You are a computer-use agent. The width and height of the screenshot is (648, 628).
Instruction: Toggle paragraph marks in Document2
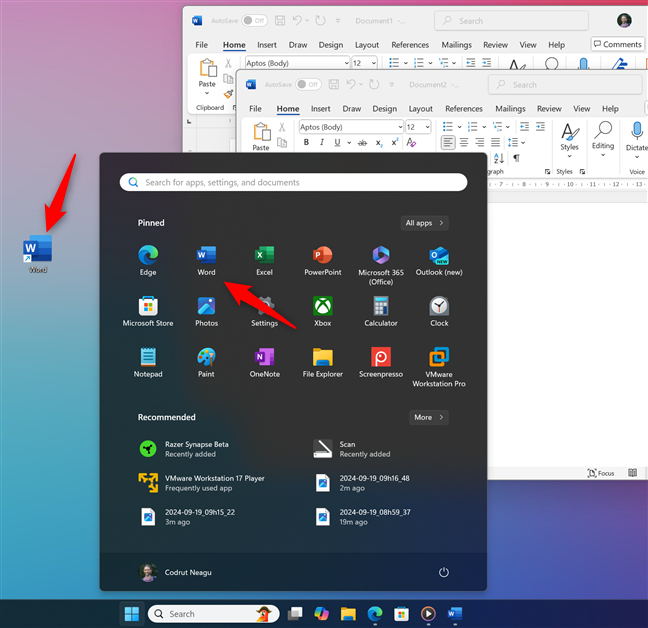517,158
